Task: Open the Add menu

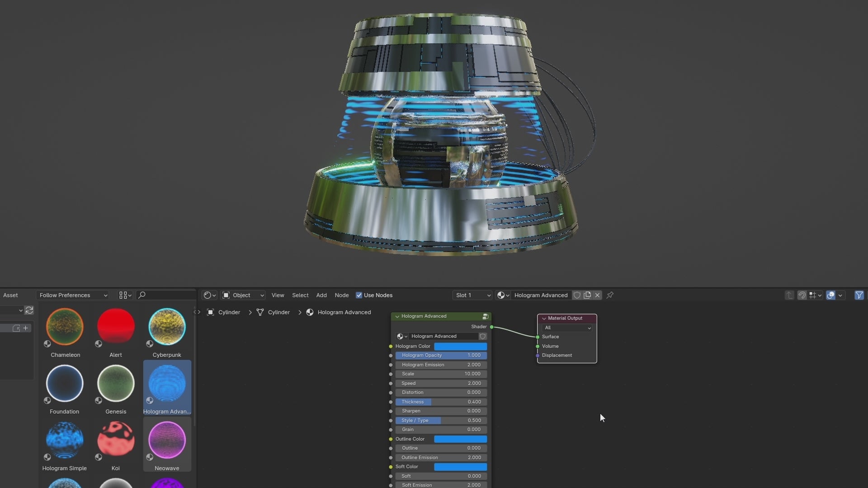Action: tap(321, 295)
